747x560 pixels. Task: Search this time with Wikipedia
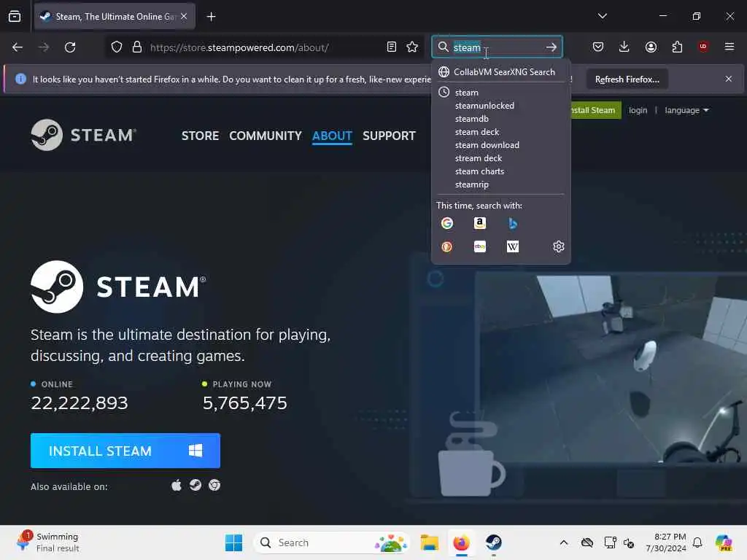coord(513,246)
